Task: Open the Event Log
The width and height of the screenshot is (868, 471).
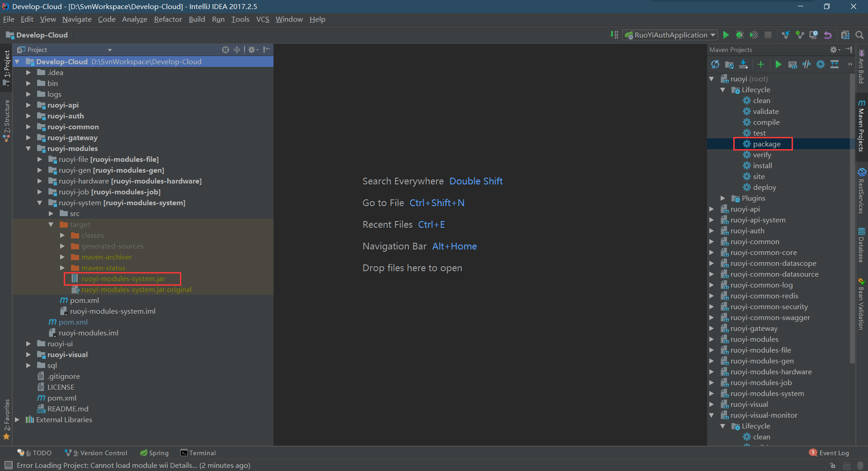Action: [x=829, y=453]
